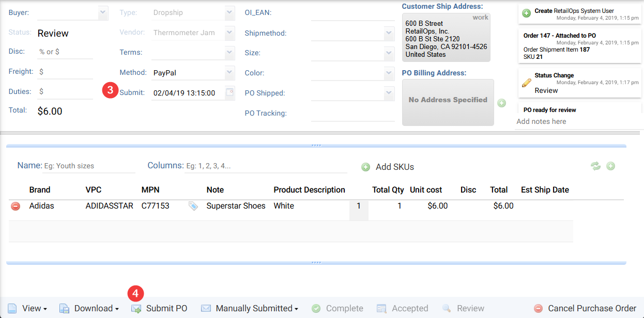Click the Freight amount input field
Screen dimensions: 644x318
66,72
